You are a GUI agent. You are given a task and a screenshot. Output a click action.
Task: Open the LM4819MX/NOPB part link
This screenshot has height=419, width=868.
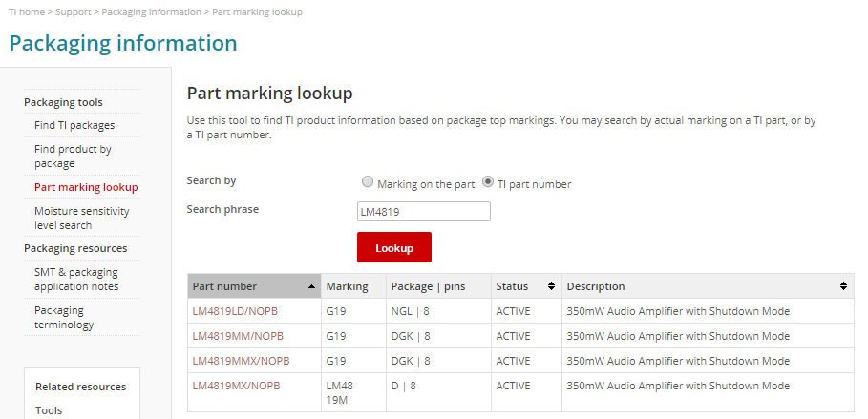pyautogui.click(x=237, y=386)
